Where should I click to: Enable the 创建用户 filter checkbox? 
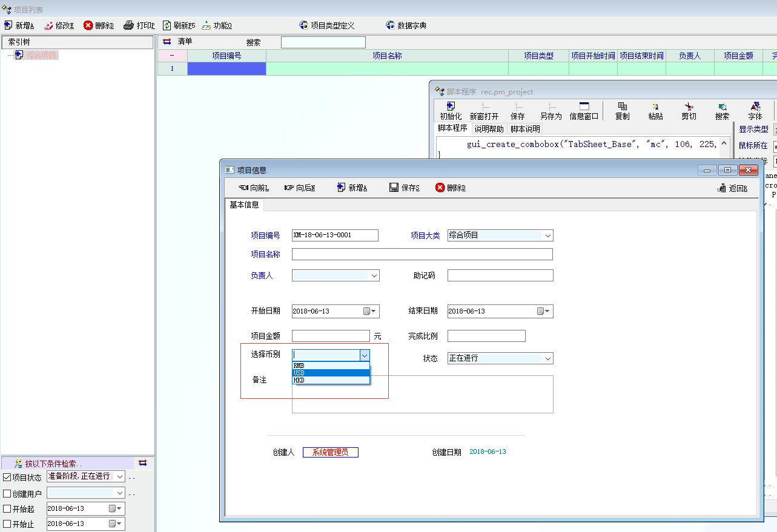point(7,494)
